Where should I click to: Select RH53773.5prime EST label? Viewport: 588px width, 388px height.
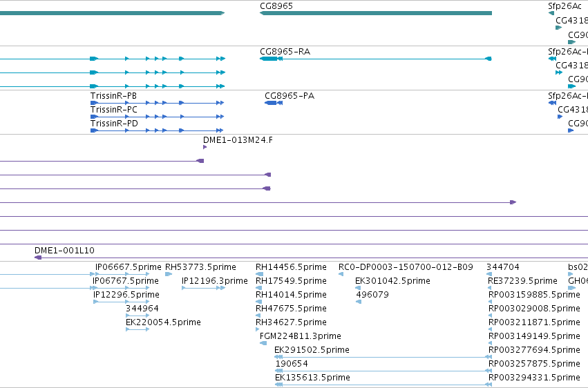(200, 267)
